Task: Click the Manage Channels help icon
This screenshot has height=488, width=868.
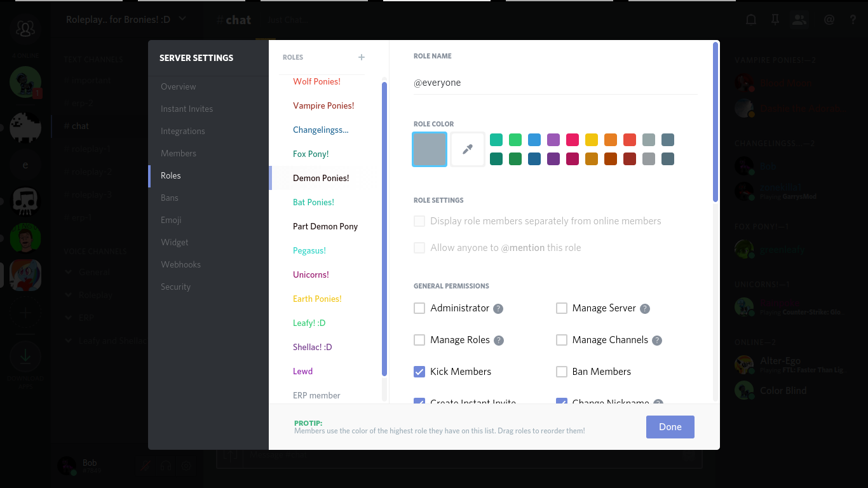Action: [x=657, y=341]
